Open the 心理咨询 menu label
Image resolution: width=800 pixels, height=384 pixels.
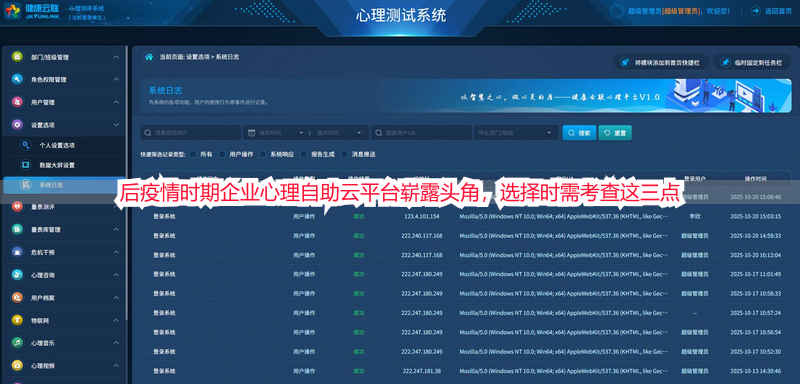point(43,275)
